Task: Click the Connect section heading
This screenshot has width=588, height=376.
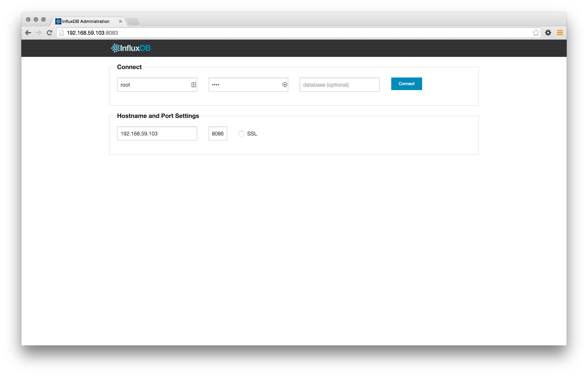Action: (129, 67)
